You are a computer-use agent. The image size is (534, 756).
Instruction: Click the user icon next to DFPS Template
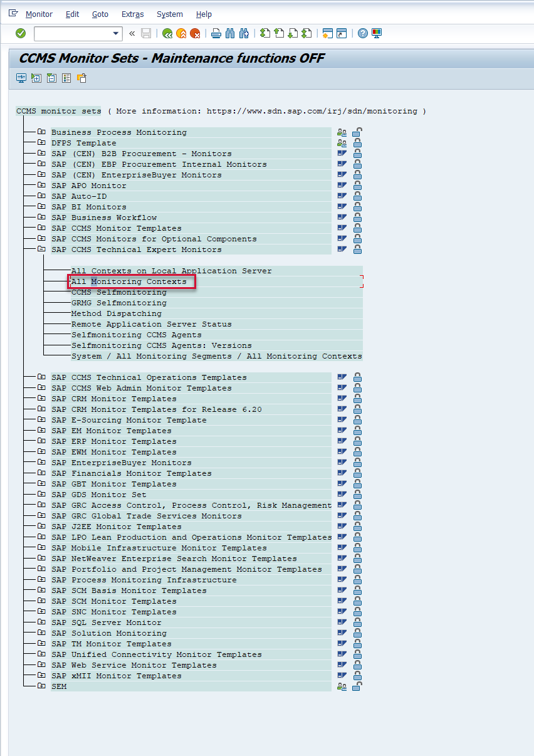(x=342, y=143)
